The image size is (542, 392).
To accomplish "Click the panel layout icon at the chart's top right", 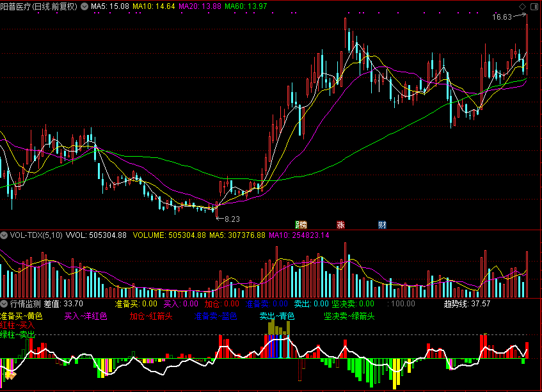I will 534,6.
